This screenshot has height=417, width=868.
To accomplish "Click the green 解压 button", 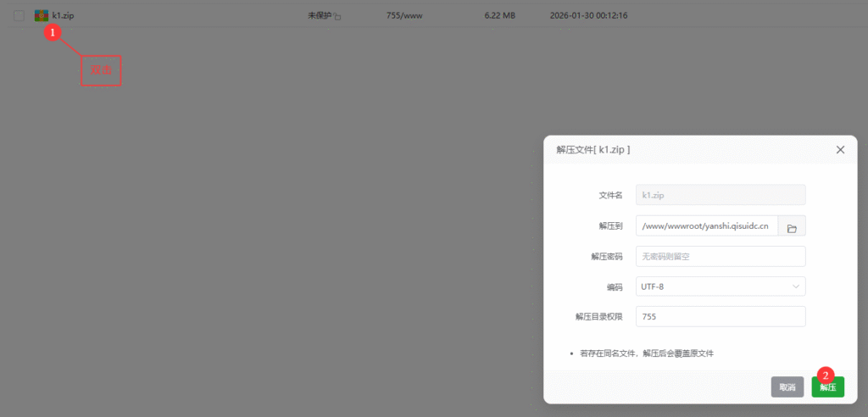I will pyautogui.click(x=827, y=387).
